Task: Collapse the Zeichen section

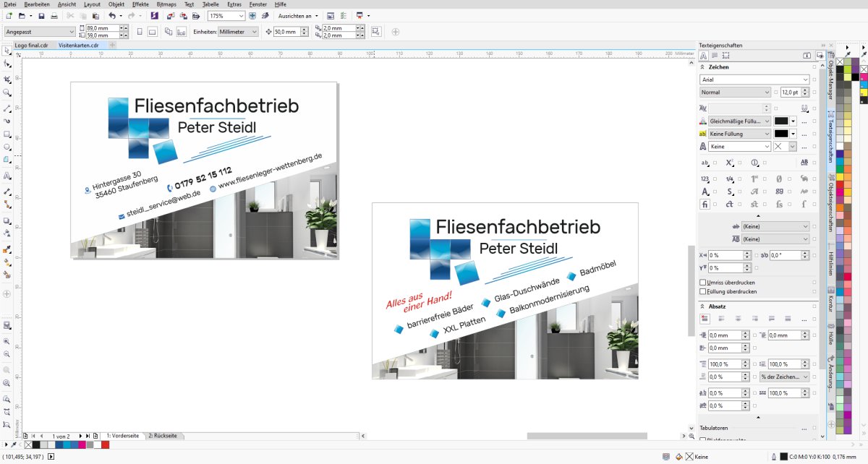Action: coord(702,67)
